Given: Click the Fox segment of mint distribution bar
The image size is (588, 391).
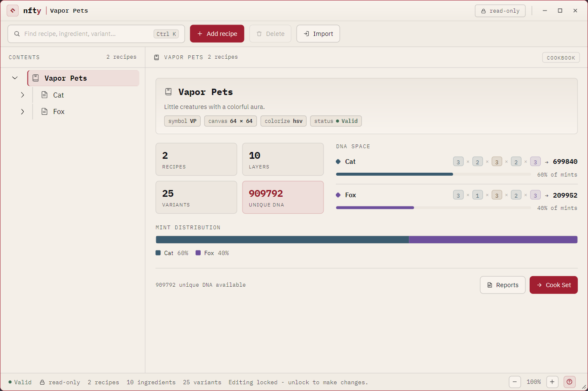Looking at the screenshot, I should [493, 240].
